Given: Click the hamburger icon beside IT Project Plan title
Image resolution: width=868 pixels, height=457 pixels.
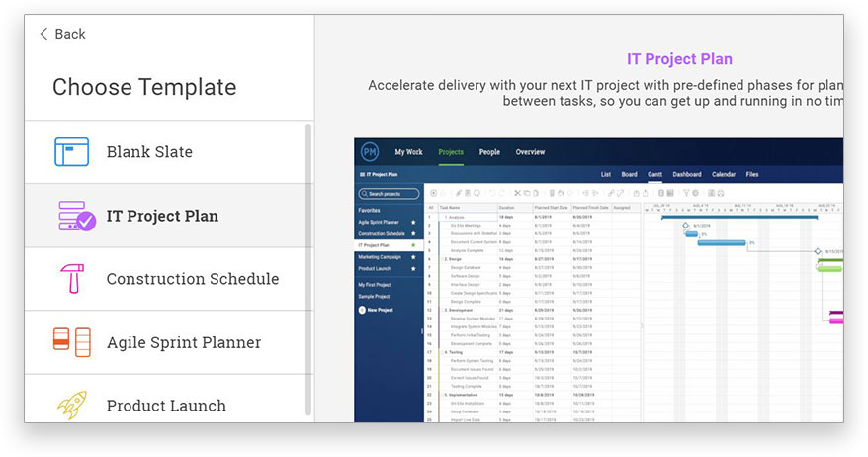Looking at the screenshot, I should click(362, 174).
